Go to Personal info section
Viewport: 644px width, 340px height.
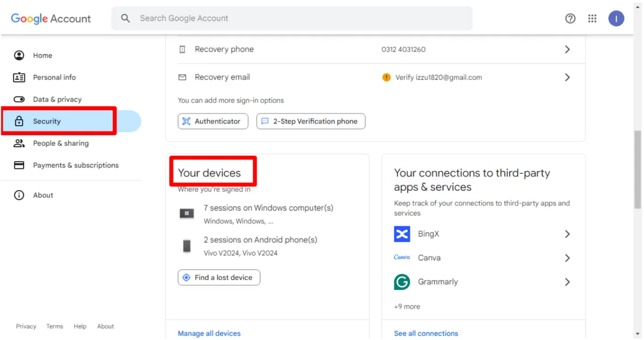point(54,77)
